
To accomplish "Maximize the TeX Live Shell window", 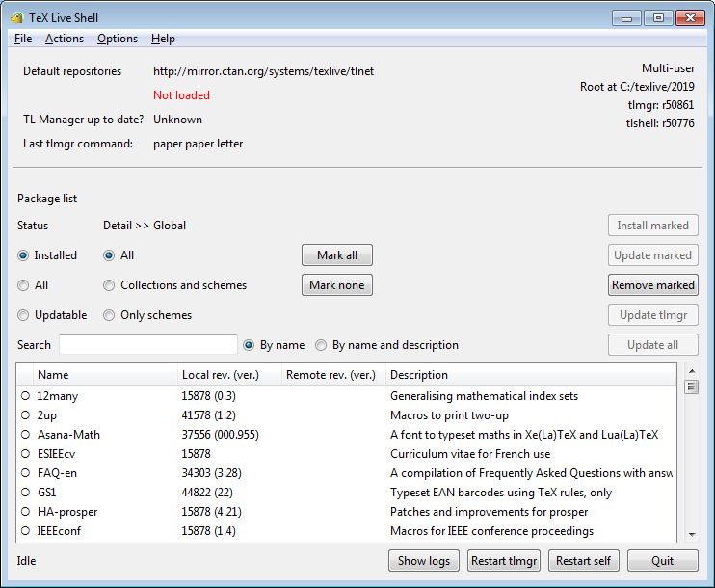I will click(658, 18).
